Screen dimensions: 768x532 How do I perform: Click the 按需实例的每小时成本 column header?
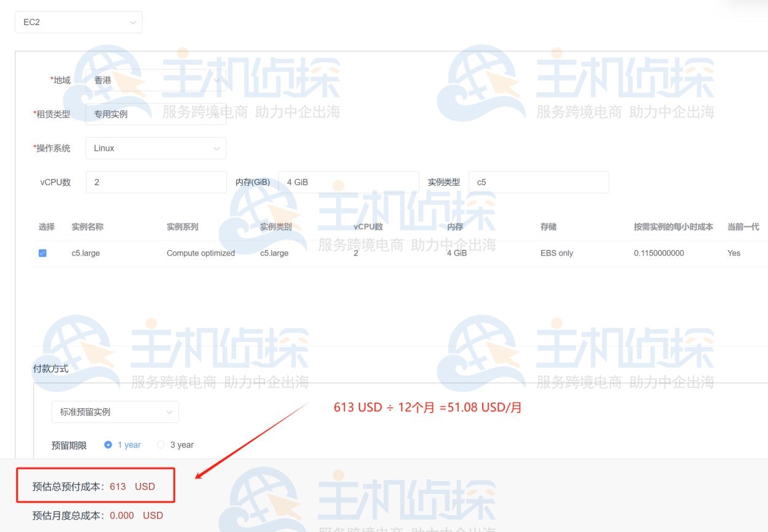coord(674,227)
